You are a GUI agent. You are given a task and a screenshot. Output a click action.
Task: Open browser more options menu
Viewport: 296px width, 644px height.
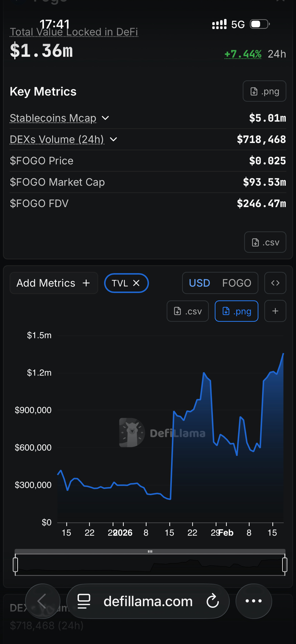pos(253,601)
